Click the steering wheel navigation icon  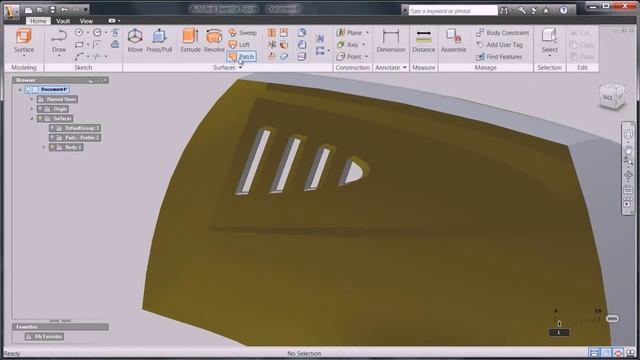(x=628, y=134)
